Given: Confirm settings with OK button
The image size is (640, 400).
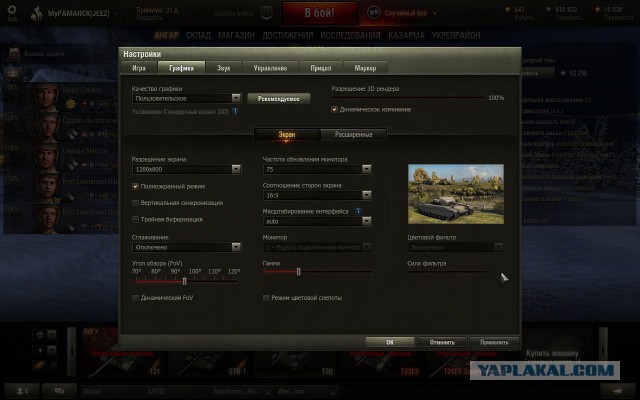Looking at the screenshot, I should coord(390,342).
